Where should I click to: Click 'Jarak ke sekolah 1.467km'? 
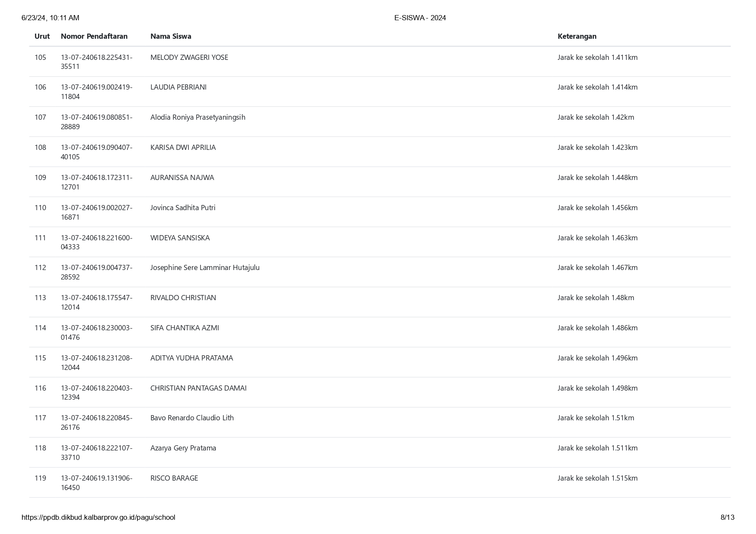[x=597, y=267]
